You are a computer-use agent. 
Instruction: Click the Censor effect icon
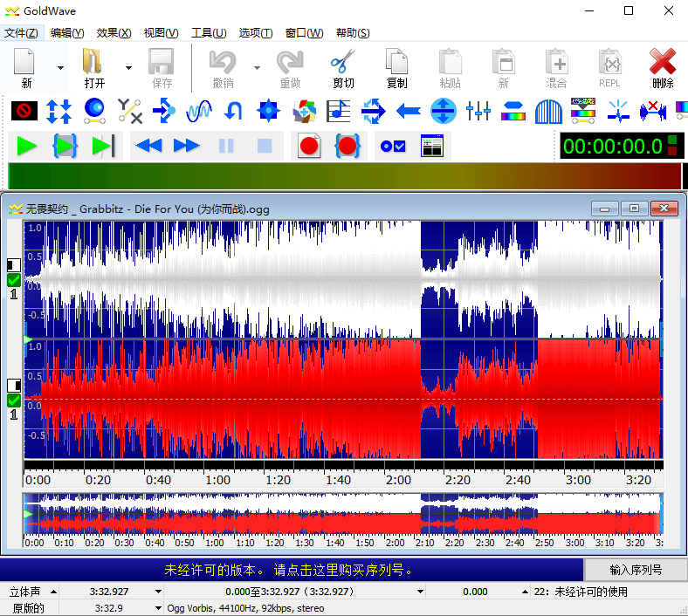coord(24,111)
